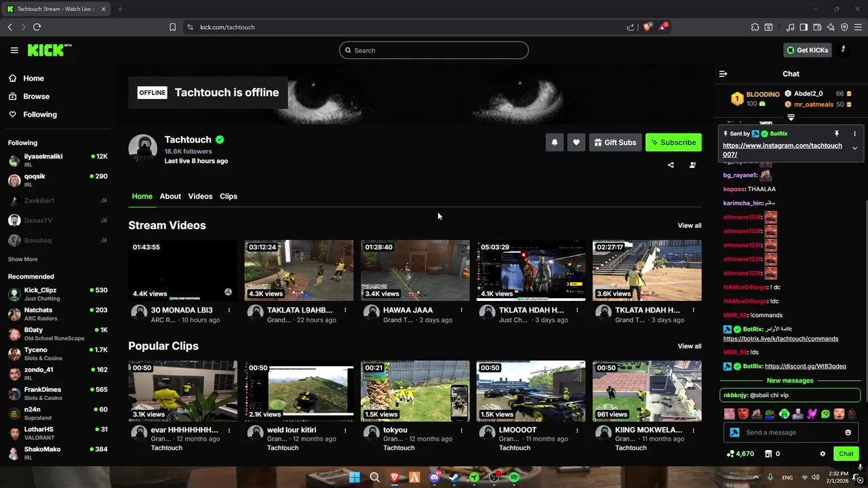Click the KICK logo
Screen dimensions: 868x488
tap(50, 50)
